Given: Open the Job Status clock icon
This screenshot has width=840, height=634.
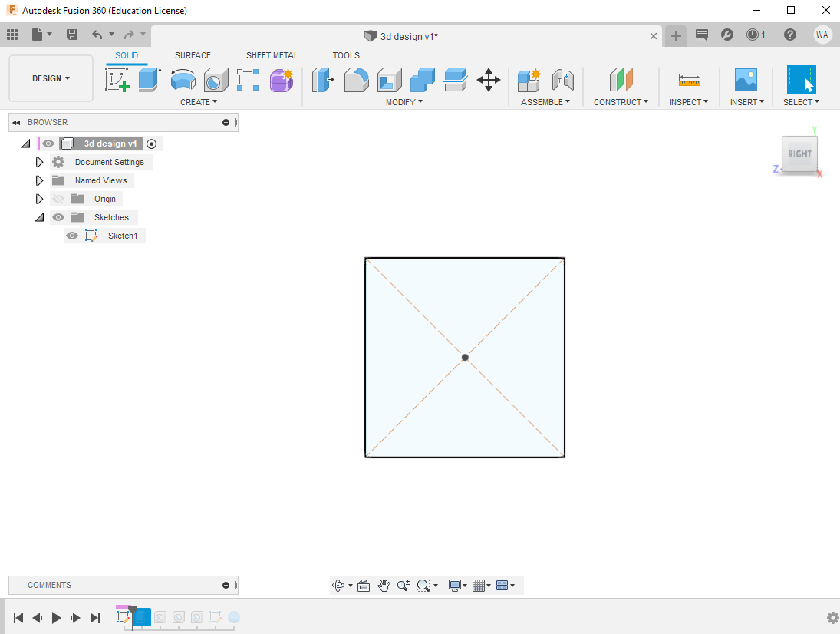Looking at the screenshot, I should [753, 35].
